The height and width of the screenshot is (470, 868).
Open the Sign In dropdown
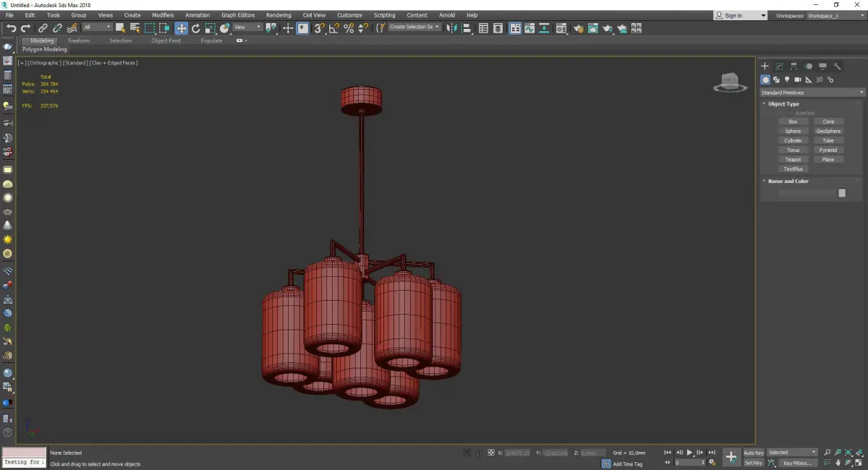740,15
